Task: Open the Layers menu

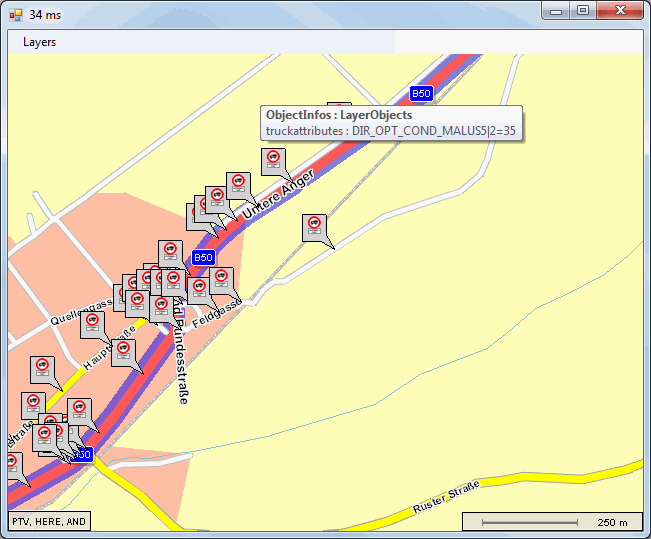Action: (39, 42)
